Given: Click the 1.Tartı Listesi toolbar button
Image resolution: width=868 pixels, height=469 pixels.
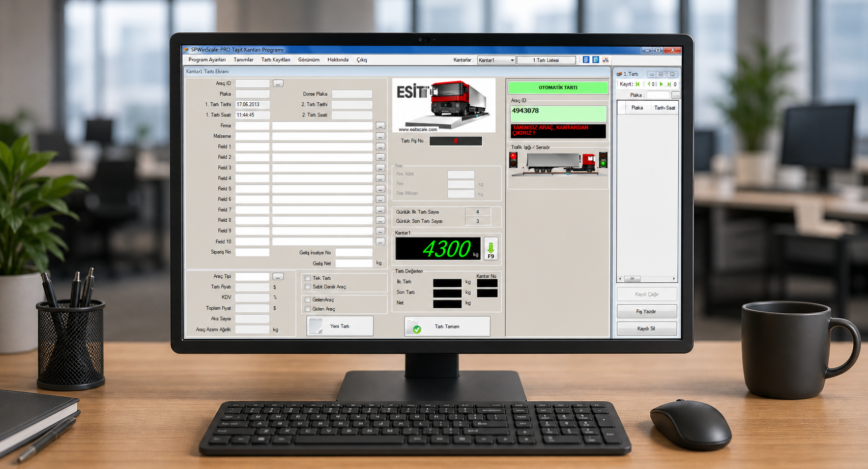Looking at the screenshot, I should (546, 60).
